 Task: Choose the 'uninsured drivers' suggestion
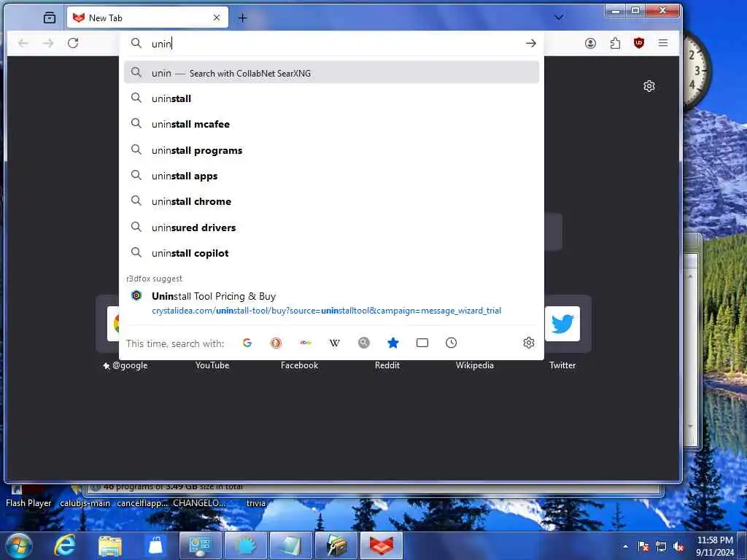pyautogui.click(x=332, y=227)
